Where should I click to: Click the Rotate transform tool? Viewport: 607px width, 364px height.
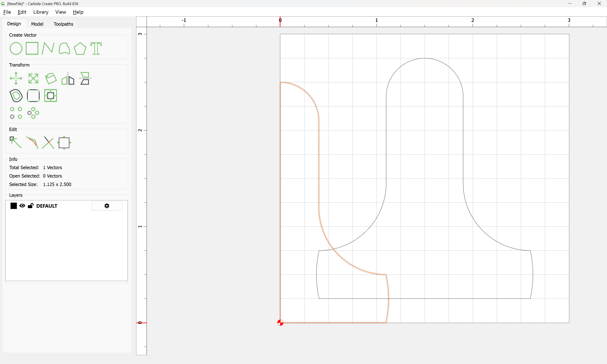coord(51,79)
